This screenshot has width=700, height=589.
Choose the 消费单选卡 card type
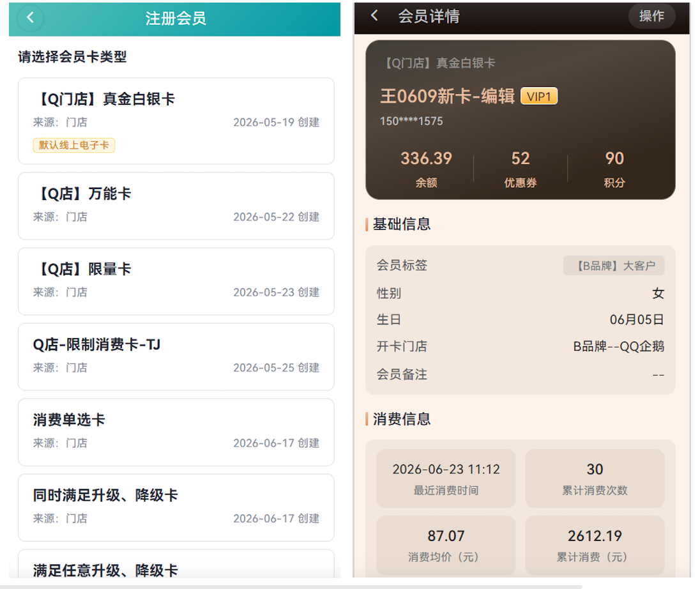click(x=176, y=432)
